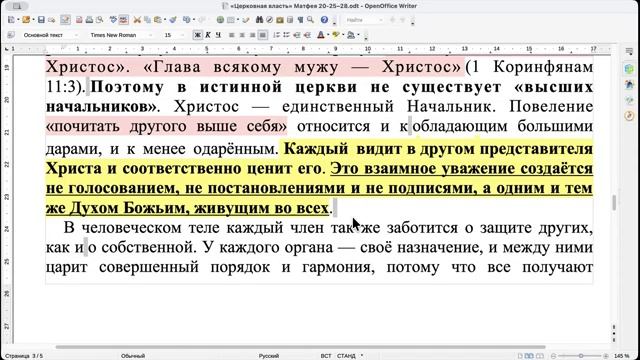Image resolution: width=640 pixels, height=360 pixels.
Task: Open the Highlighting color dropdown arrow
Action: (x=343, y=35)
